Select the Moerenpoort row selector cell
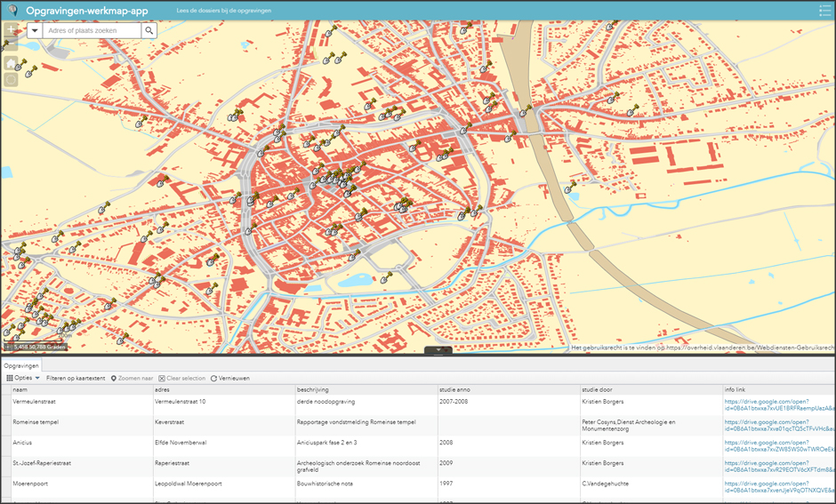Image resolution: width=836 pixels, height=504 pixels. coord(6,487)
